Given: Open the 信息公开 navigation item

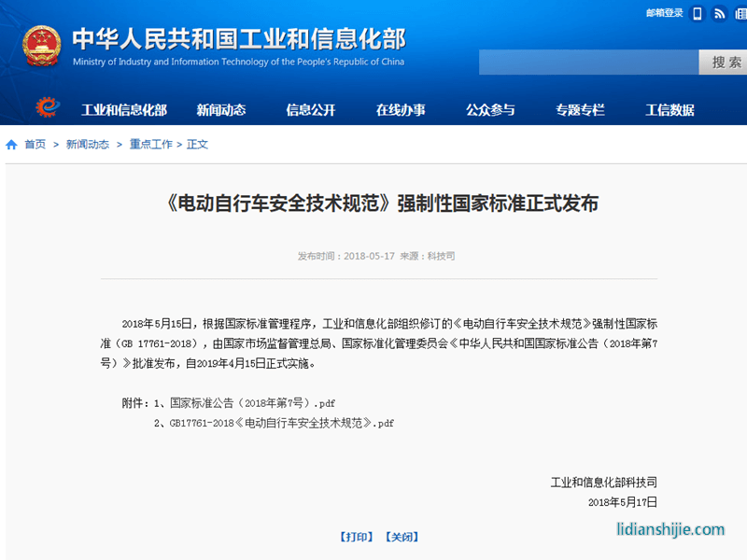Looking at the screenshot, I should (x=310, y=110).
